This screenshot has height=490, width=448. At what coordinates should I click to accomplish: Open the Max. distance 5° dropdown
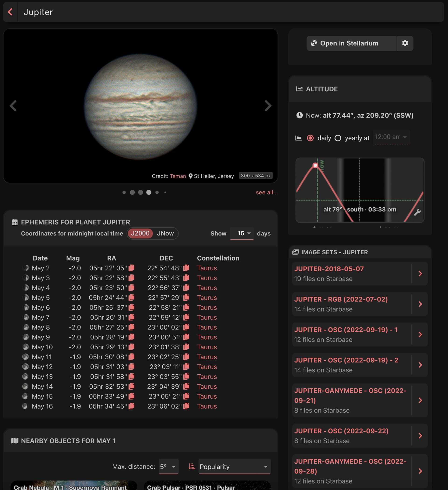pos(168,466)
